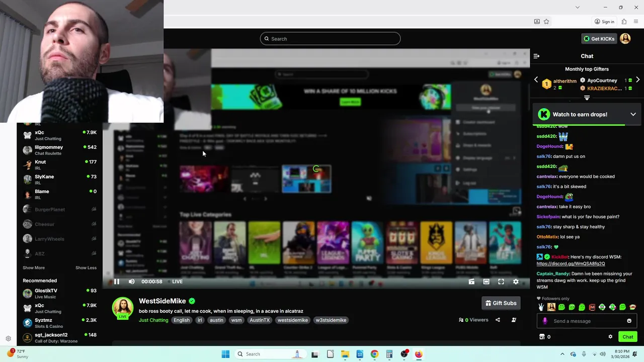Insert the portrait emote in quick emotes
644x362 pixels.
(551, 307)
